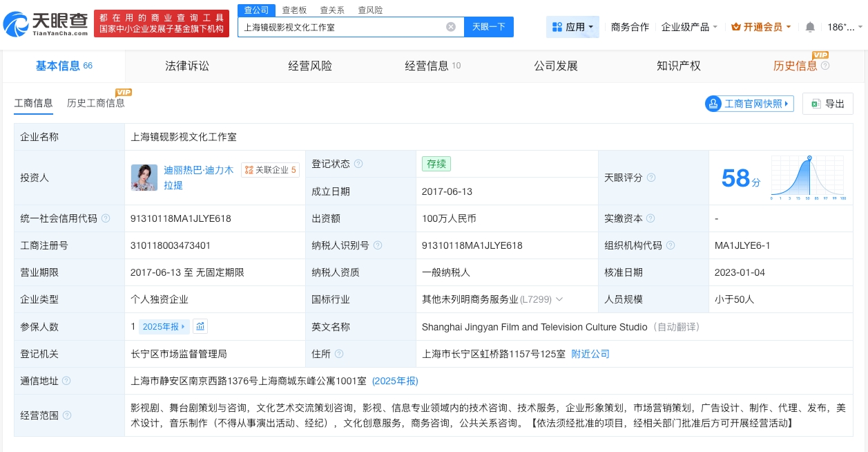Open 附近公司 link

click(x=590, y=354)
